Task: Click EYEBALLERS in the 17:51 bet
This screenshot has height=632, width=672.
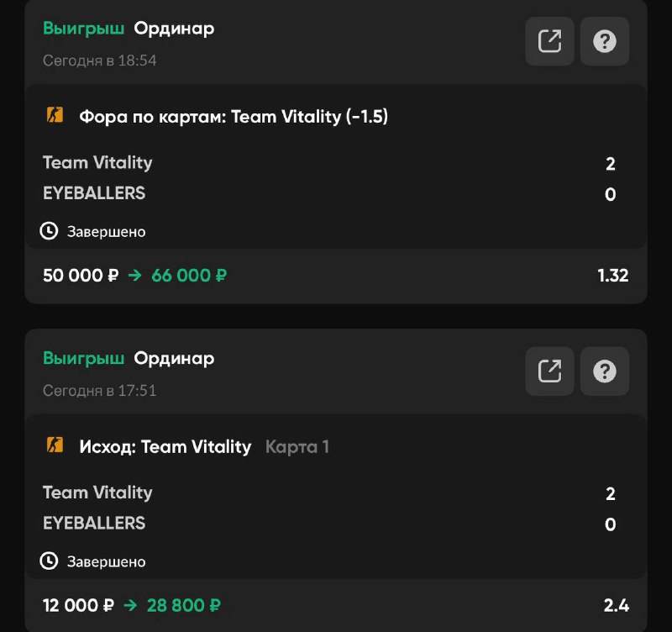Action: click(94, 523)
